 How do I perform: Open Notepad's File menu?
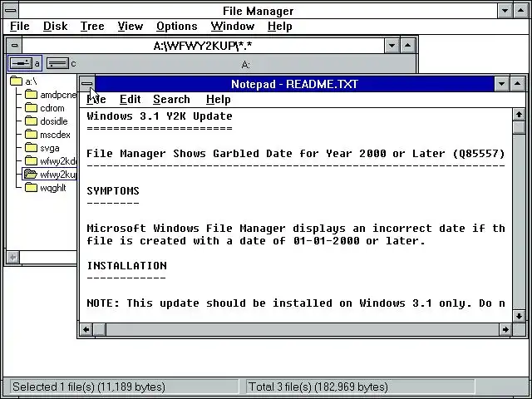96,100
